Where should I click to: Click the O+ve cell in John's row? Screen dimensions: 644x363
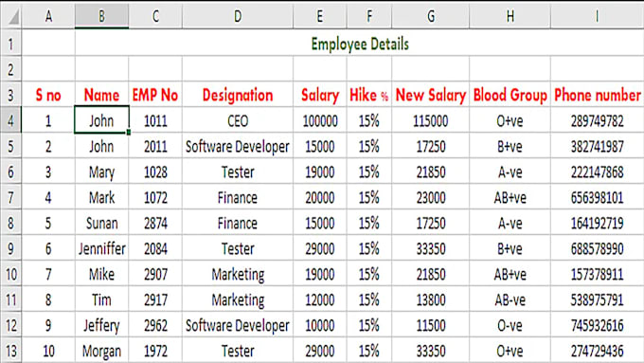(510, 120)
